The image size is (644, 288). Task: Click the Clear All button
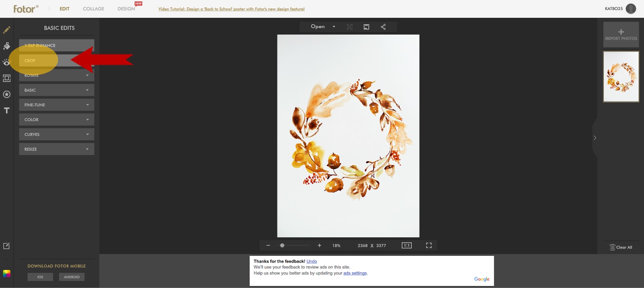(621, 247)
